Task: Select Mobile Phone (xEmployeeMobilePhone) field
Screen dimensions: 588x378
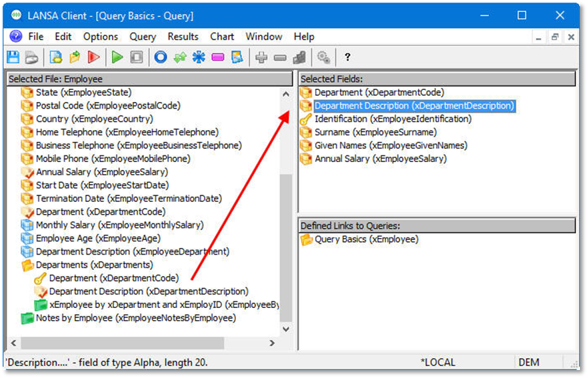Action: 113,159
